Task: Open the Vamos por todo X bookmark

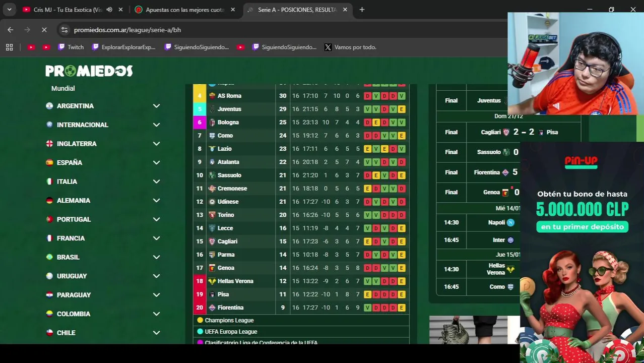Action: (x=351, y=47)
